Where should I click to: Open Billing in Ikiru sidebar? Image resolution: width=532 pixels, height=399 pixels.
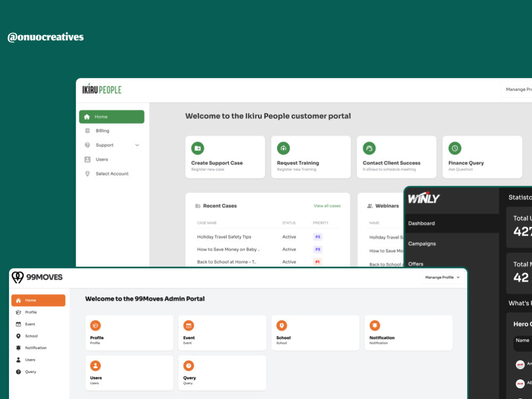tap(112, 131)
